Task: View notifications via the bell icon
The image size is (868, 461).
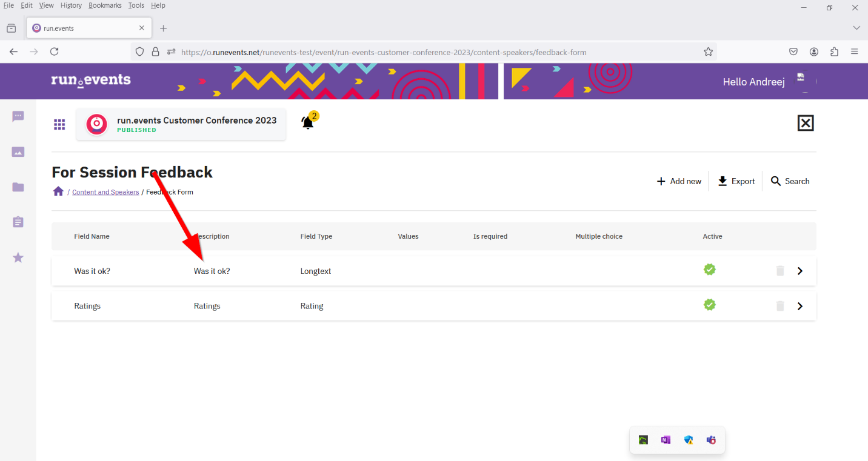Action: [308, 123]
